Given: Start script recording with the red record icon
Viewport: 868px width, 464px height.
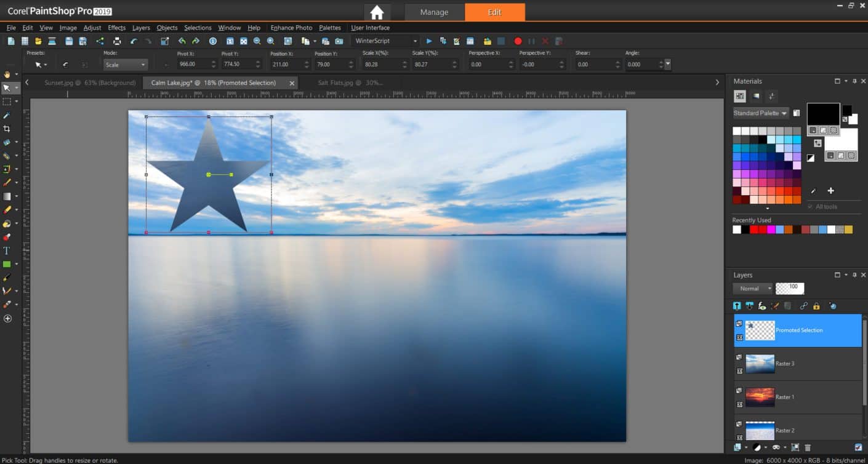Looking at the screenshot, I should pyautogui.click(x=516, y=41).
